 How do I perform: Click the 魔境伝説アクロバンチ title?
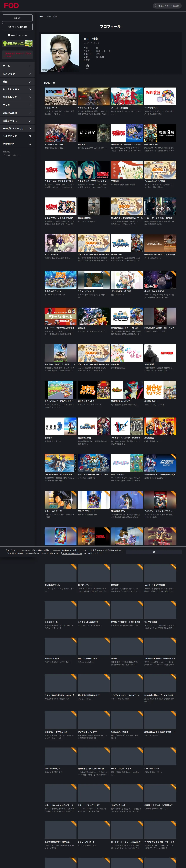point(121,401)
